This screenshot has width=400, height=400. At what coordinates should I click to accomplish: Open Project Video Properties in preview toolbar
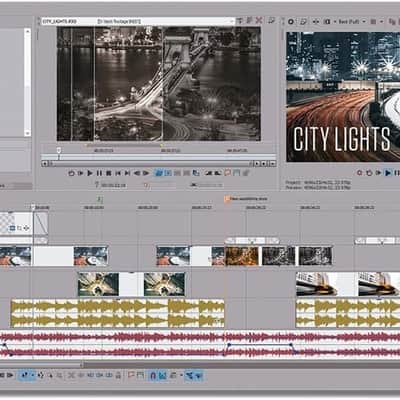coord(291,22)
